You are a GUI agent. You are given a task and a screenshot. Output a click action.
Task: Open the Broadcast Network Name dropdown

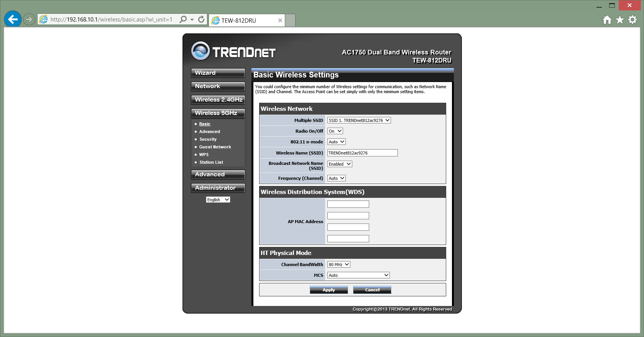(x=340, y=164)
